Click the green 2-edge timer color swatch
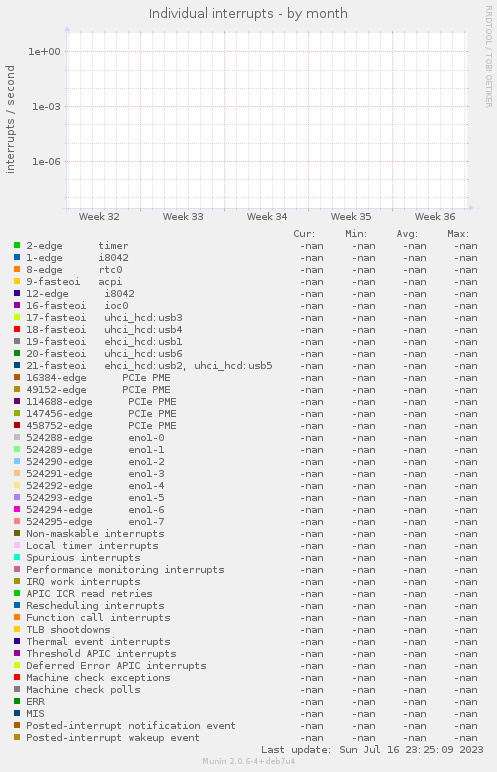497x772 pixels. tap(17, 245)
